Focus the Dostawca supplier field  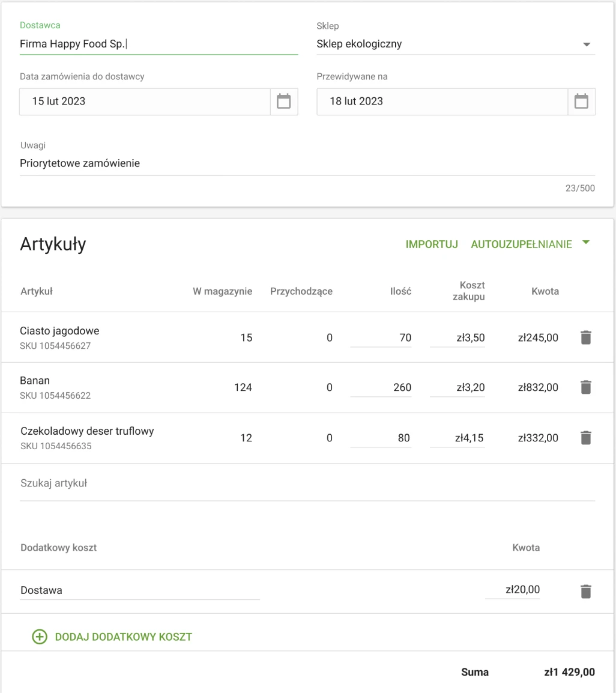pos(159,44)
